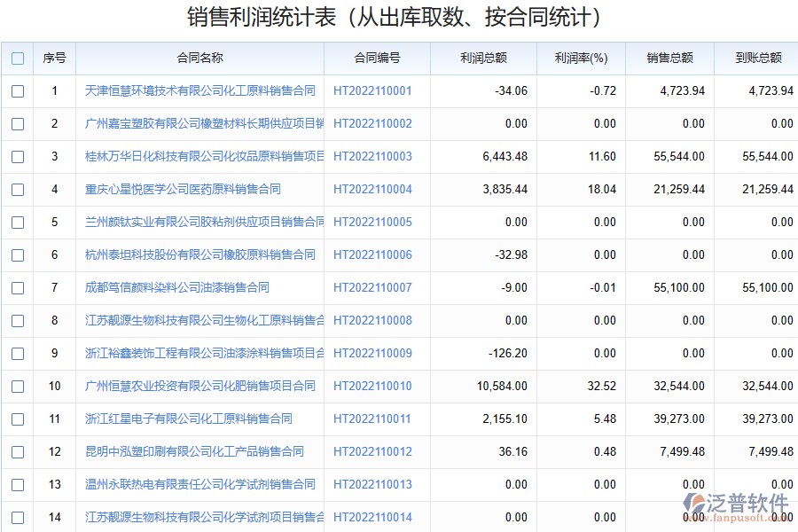The height and width of the screenshot is (532, 798).
Task: Toggle the select-all checkbox in header
Action: click(x=17, y=59)
